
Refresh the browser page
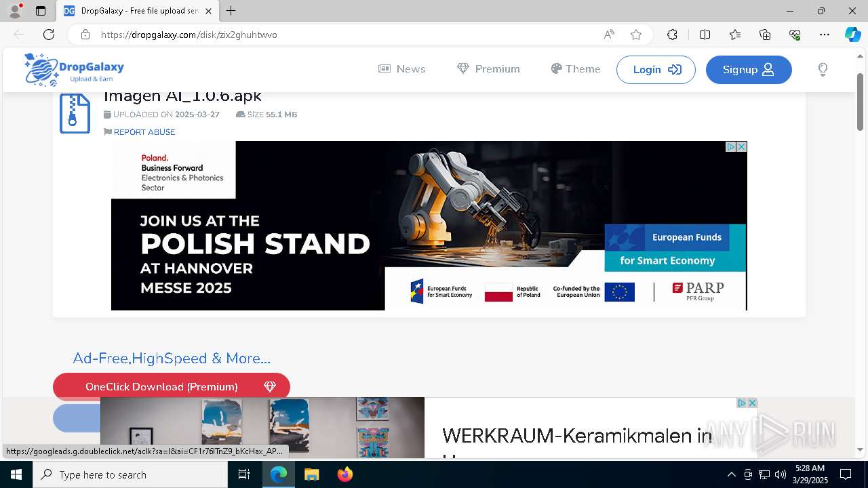coord(49,35)
